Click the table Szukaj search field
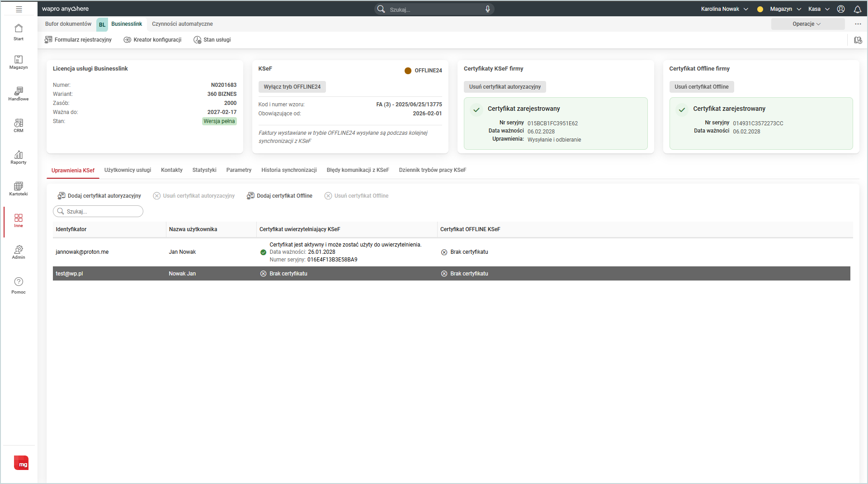This screenshot has height=484, width=868. click(98, 211)
